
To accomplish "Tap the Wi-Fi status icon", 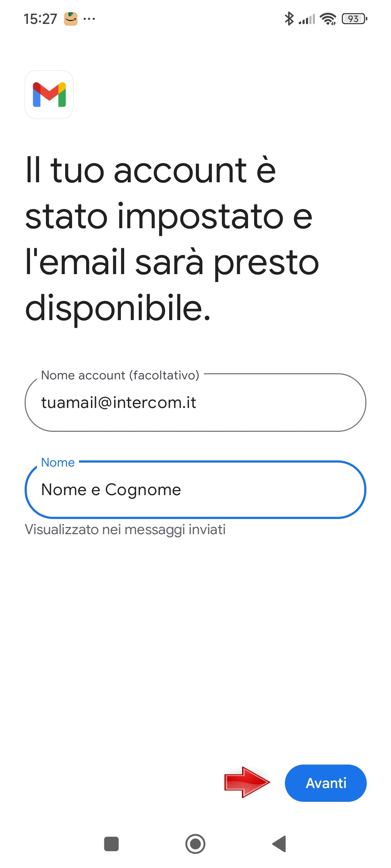I will pyautogui.click(x=328, y=19).
